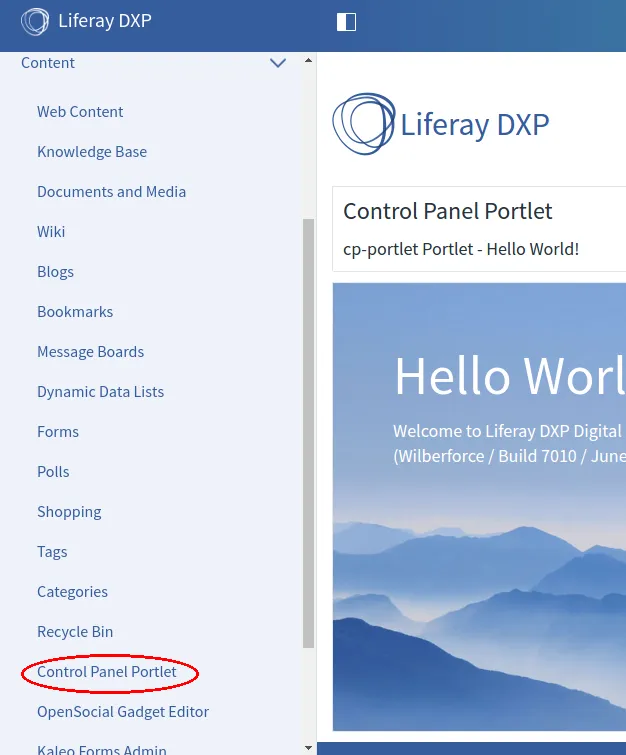
Task: Click the Wilberforce Build 7010 text
Action: click(x=509, y=456)
